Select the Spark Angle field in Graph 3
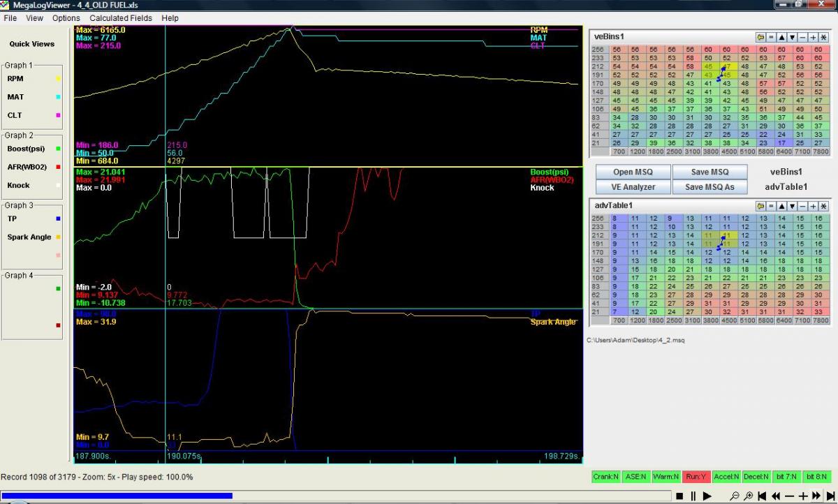838x504 pixels. pyautogui.click(x=29, y=237)
